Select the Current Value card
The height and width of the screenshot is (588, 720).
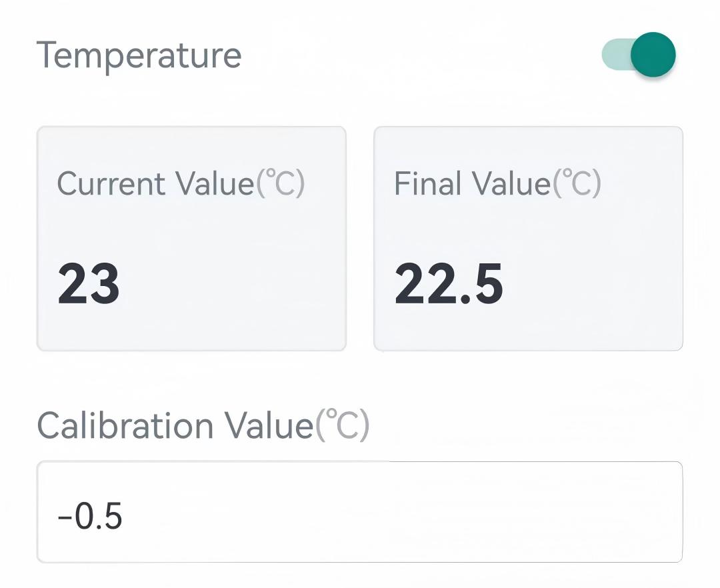tap(191, 238)
